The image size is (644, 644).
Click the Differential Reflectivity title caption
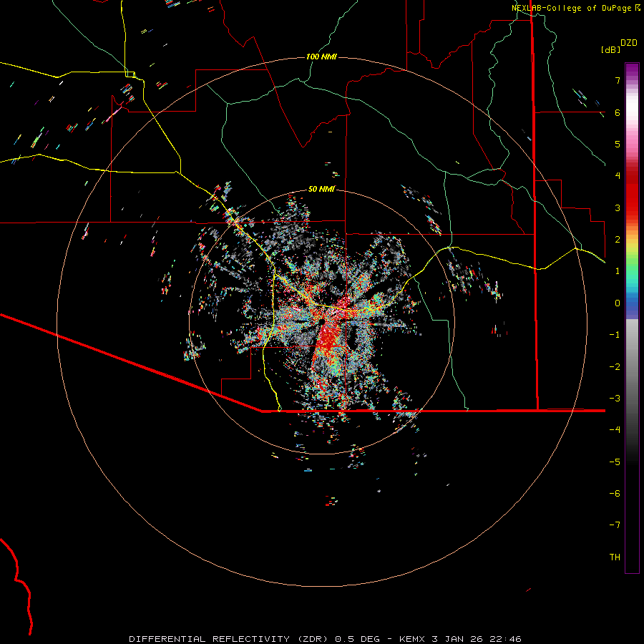tap(325, 639)
